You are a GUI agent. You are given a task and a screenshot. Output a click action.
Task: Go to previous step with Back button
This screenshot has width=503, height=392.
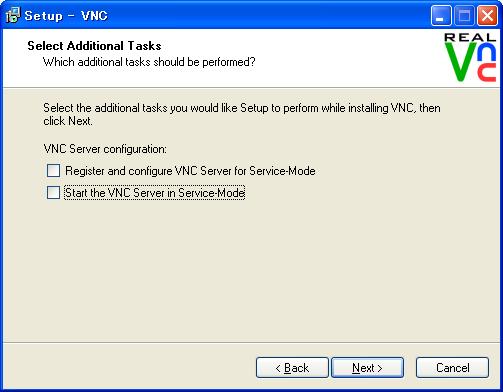292,368
